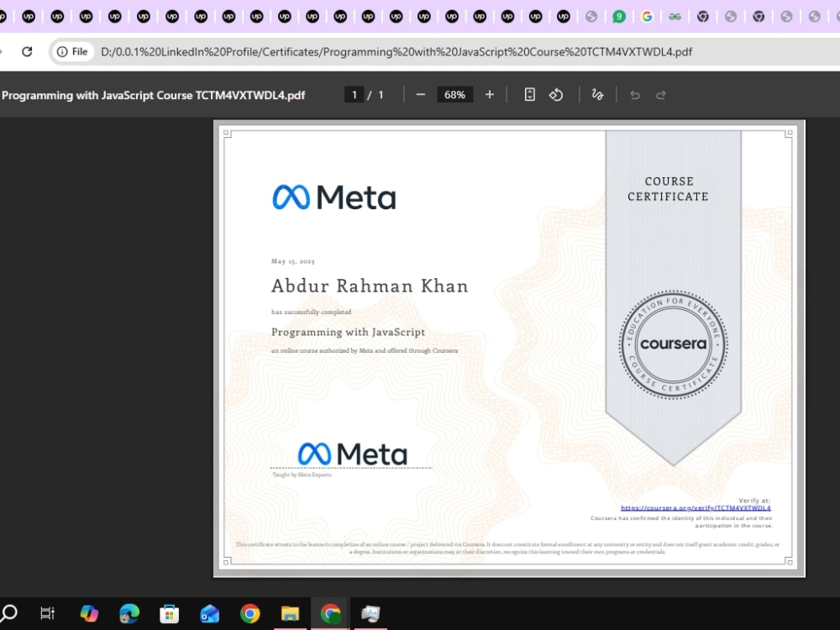Reload the page with the refresh icon
The height and width of the screenshot is (630, 840).
pyautogui.click(x=27, y=51)
